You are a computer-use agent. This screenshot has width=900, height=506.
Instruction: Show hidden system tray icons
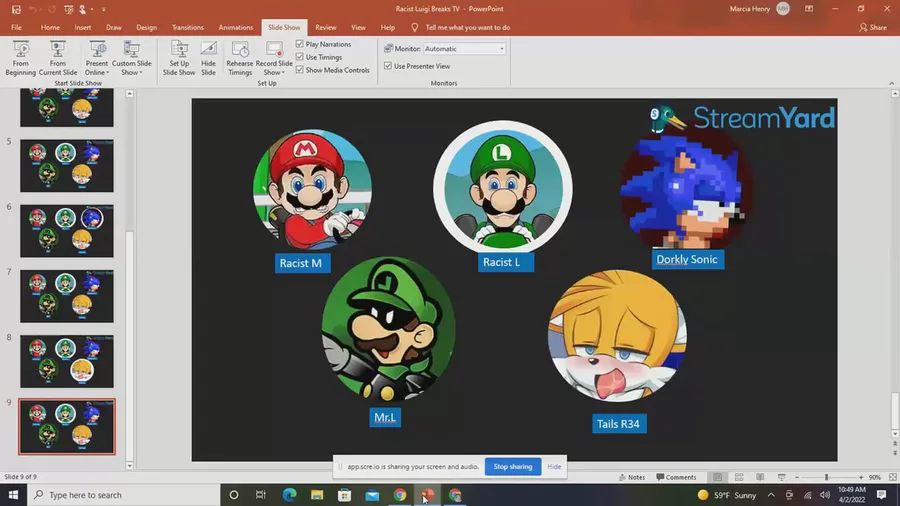(771, 495)
